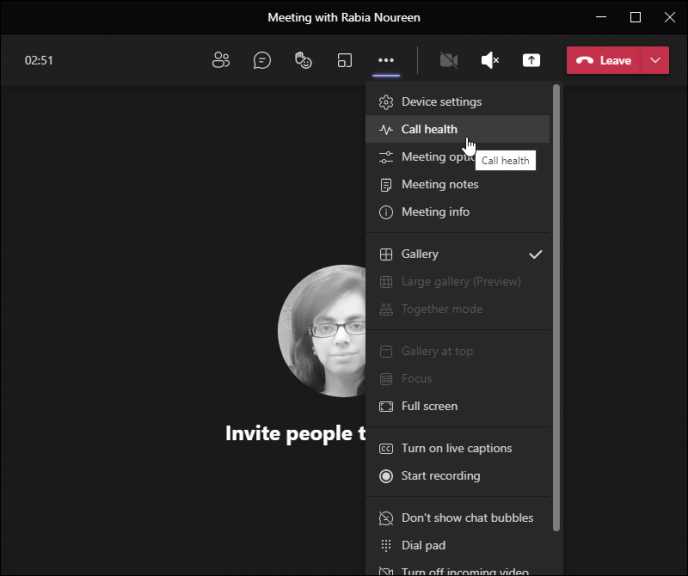
Task: Click the Full screen frame icon
Action: point(386,407)
